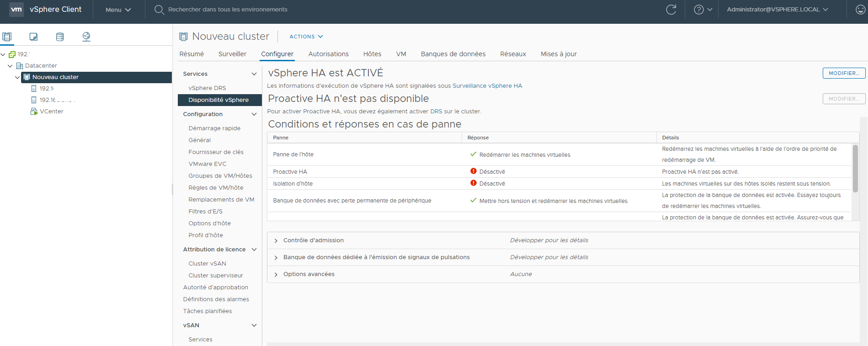Image resolution: width=868 pixels, height=346 pixels.
Task: Expand Contrôle d'admission details
Action: (x=276, y=240)
